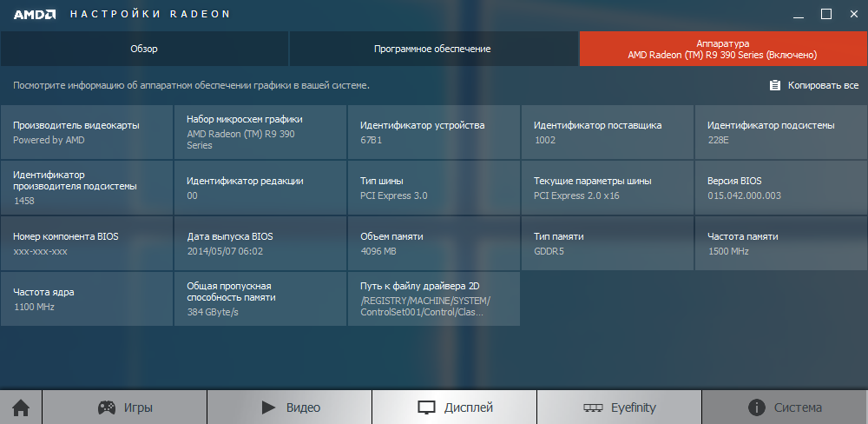The width and height of the screenshot is (868, 424).
Task: Open the Система section
Action: click(785, 408)
